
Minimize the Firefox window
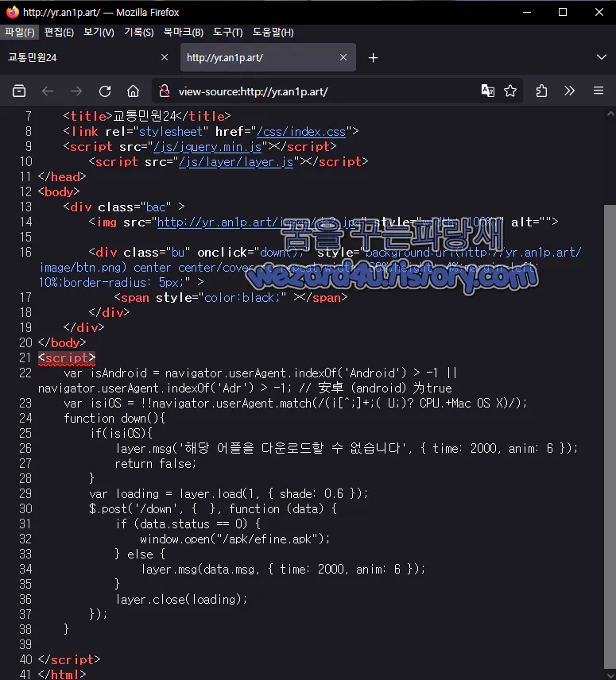coord(527,12)
